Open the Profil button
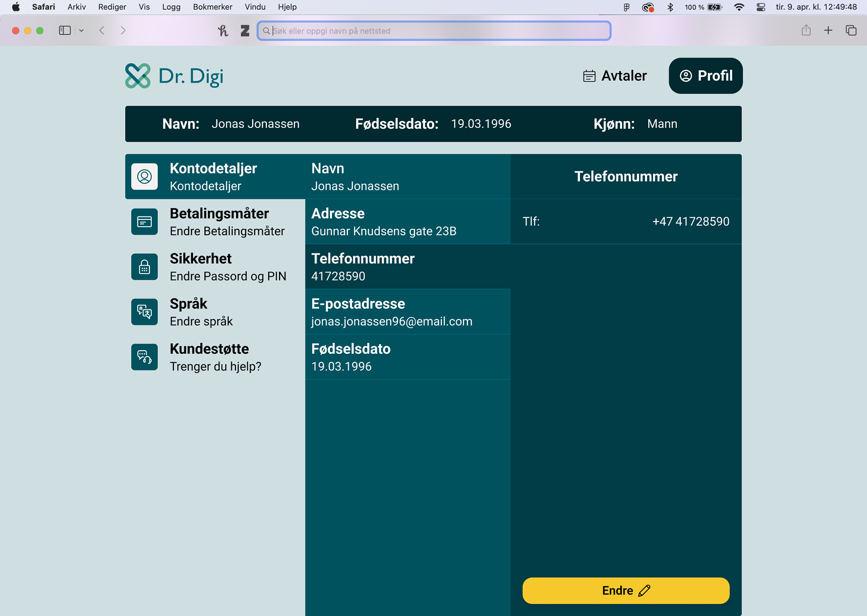The image size is (867, 616). 705,76
